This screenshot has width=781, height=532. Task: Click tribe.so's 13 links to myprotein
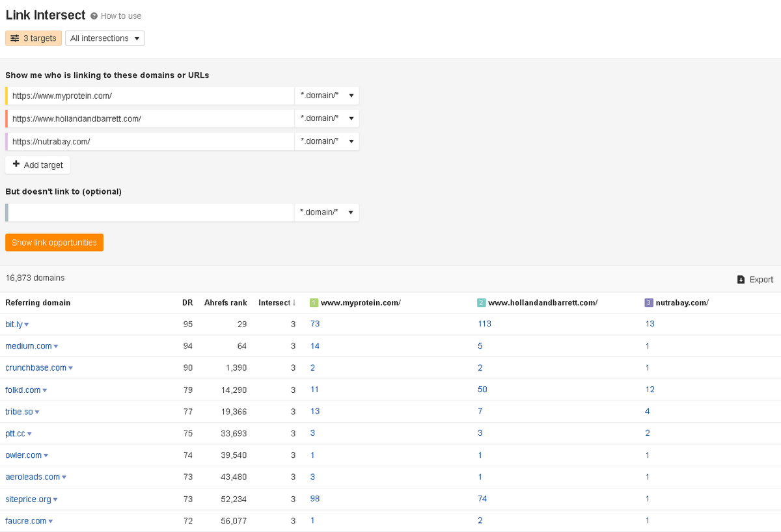[x=315, y=412]
